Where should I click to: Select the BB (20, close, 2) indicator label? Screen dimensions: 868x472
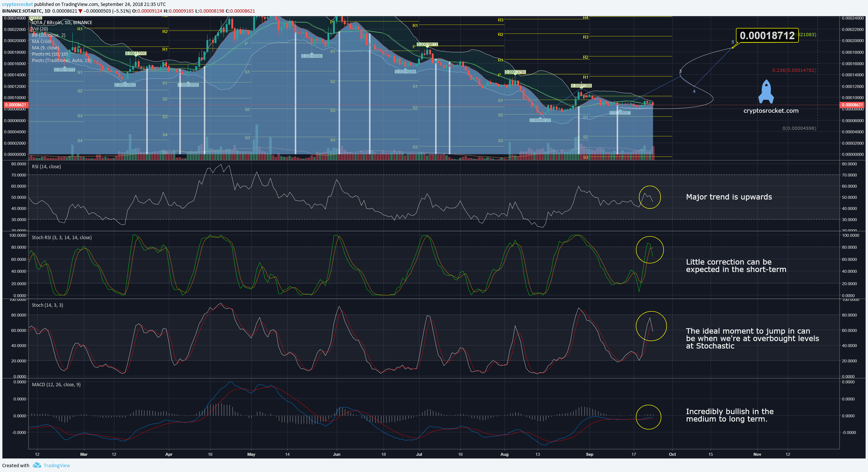[x=49, y=35]
